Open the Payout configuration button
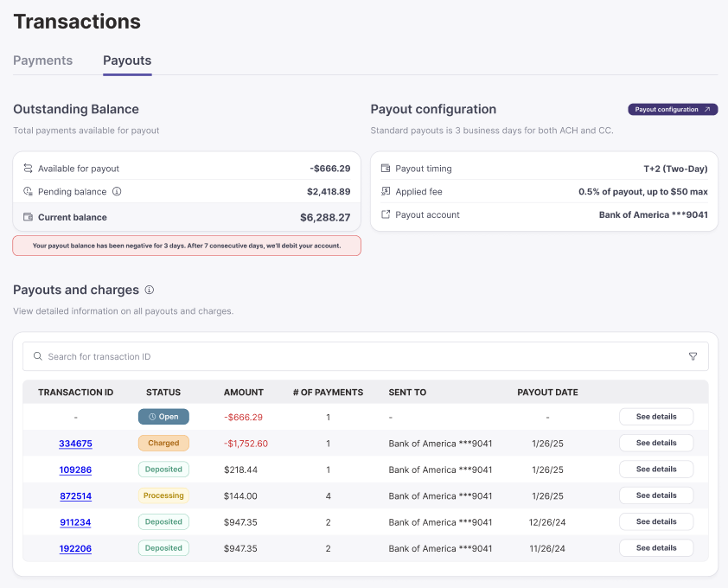Screen dimensions: 728x588 [673, 110]
